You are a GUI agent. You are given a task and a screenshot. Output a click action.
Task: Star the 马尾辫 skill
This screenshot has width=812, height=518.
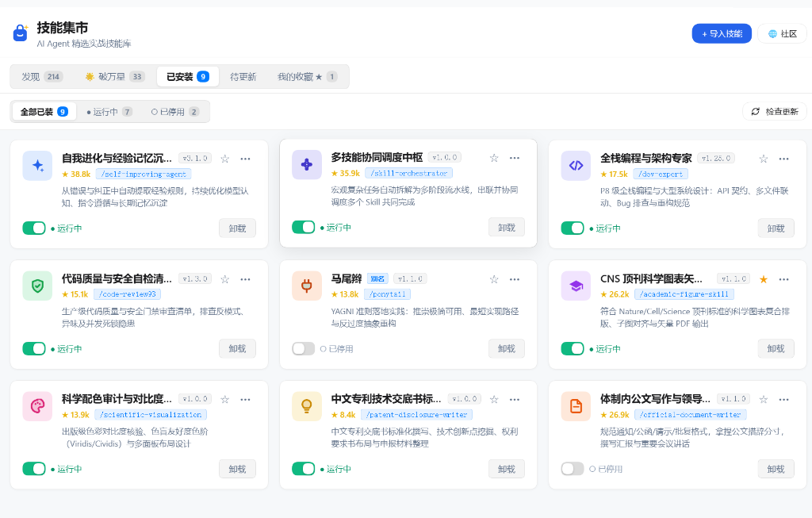coord(494,279)
